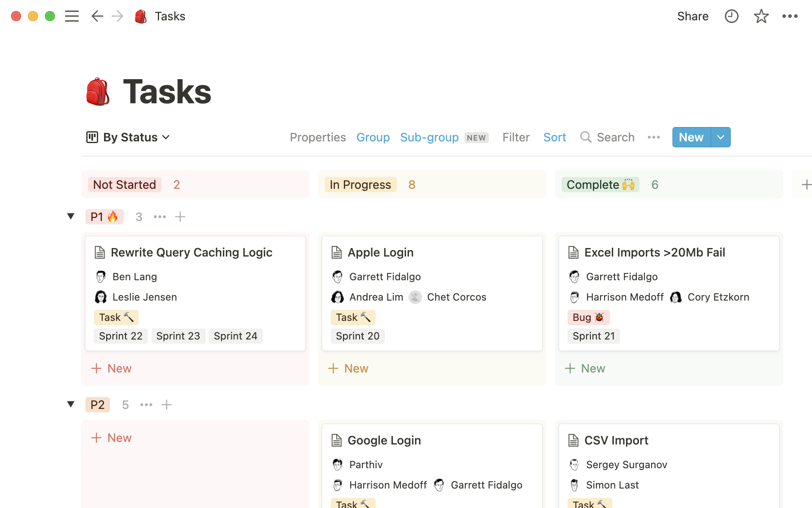Open the Apple Login card
The image size is (812, 508).
pos(381,252)
